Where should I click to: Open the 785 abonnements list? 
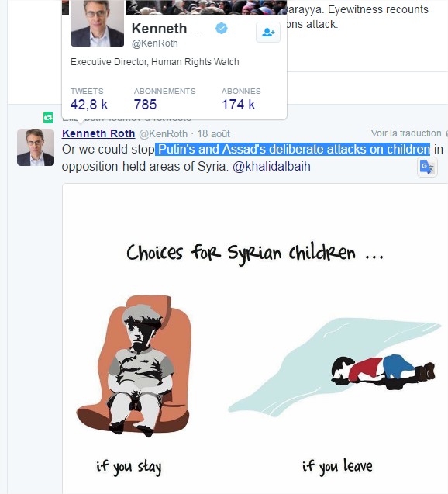[x=145, y=105]
